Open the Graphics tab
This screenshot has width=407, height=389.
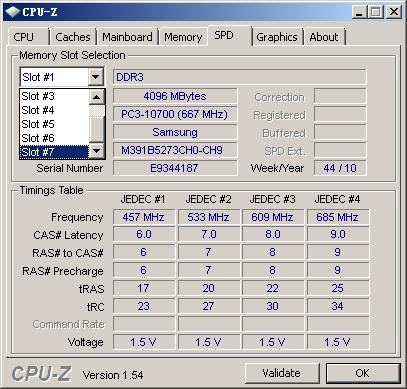point(277,37)
